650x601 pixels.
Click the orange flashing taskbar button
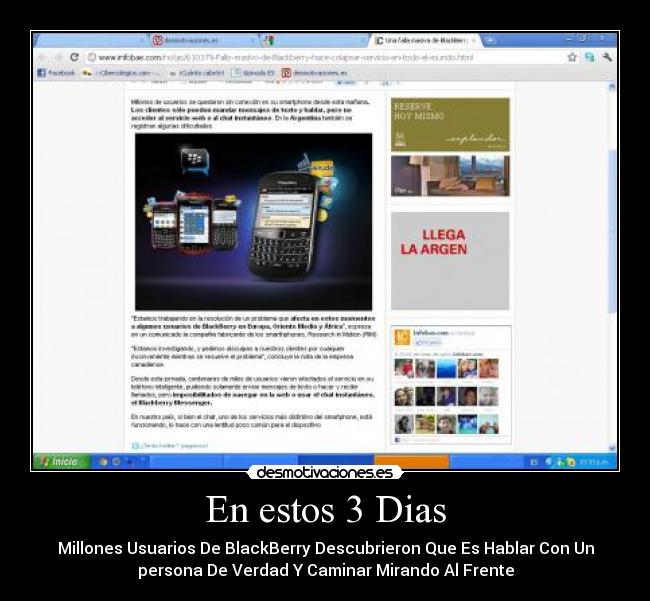click(x=412, y=462)
